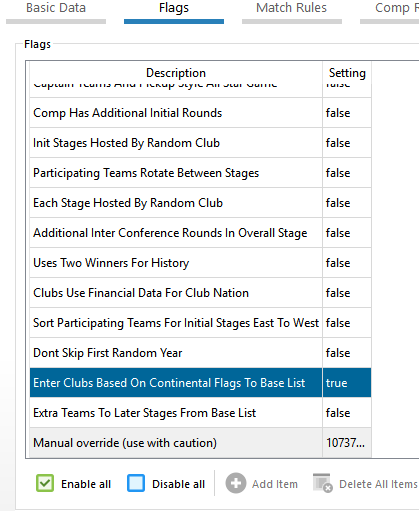Click the Manual override value field

click(347, 443)
